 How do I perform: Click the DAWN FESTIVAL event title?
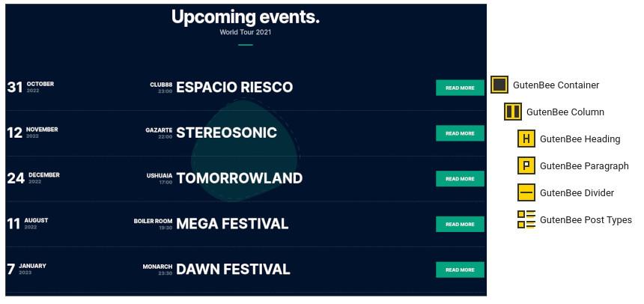[x=234, y=270]
